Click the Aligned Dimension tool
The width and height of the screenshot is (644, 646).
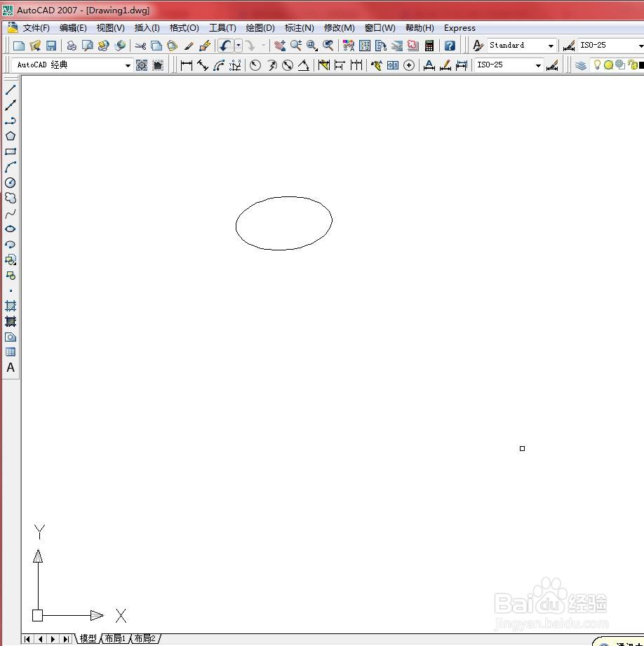pos(203,65)
